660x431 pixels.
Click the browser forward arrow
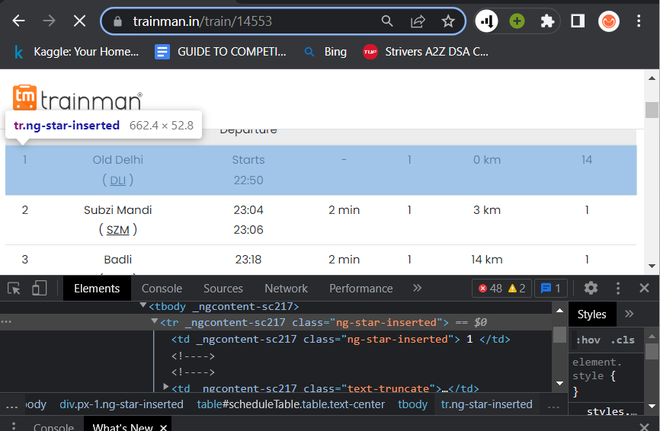(49, 21)
